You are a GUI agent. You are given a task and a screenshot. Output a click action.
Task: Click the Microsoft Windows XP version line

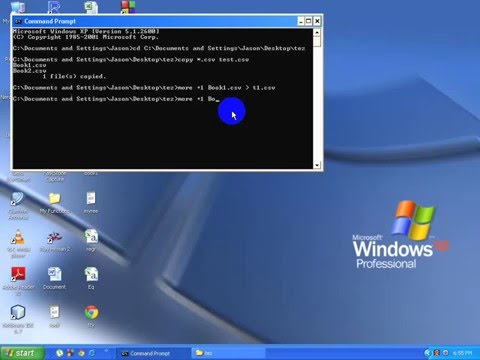(86, 31)
